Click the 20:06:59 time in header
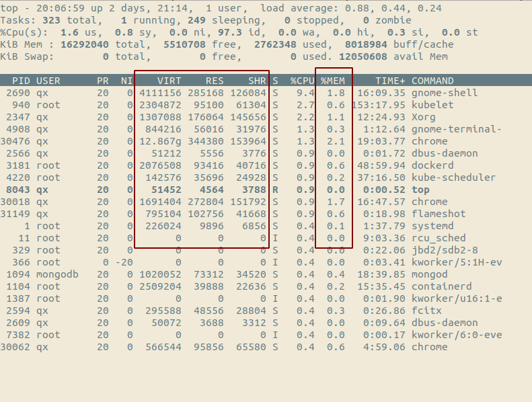 tap(61, 8)
